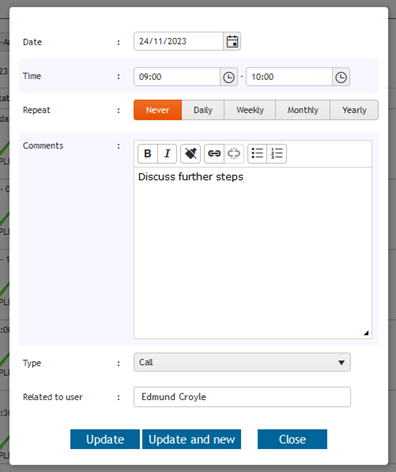Open the date picker calendar icon
The image size is (396, 472).
point(232,42)
